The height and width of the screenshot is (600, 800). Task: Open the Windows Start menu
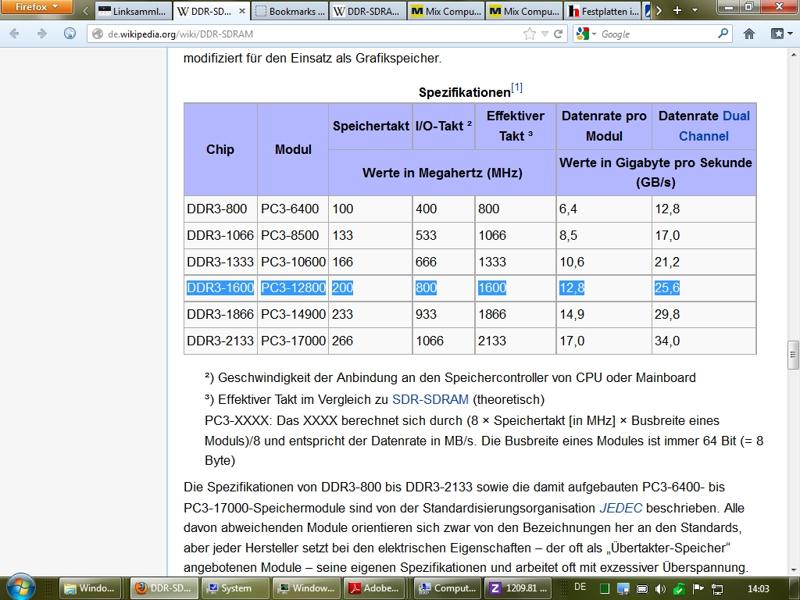(21, 587)
